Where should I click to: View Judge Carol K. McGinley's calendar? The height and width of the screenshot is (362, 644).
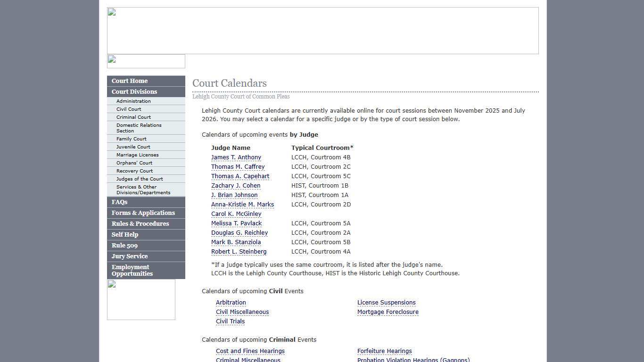tap(236, 214)
